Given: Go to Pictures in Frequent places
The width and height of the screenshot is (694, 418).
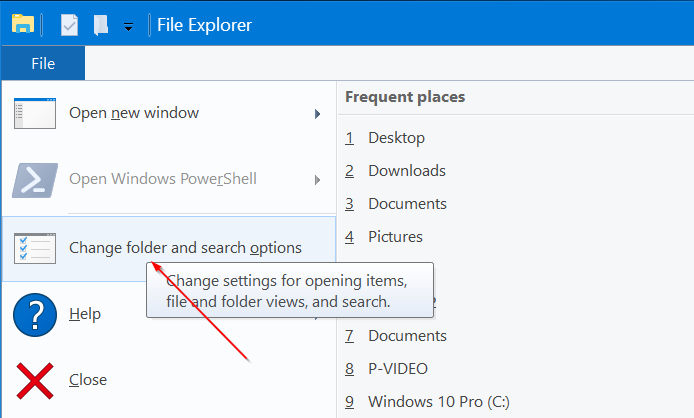Looking at the screenshot, I should coord(395,237).
